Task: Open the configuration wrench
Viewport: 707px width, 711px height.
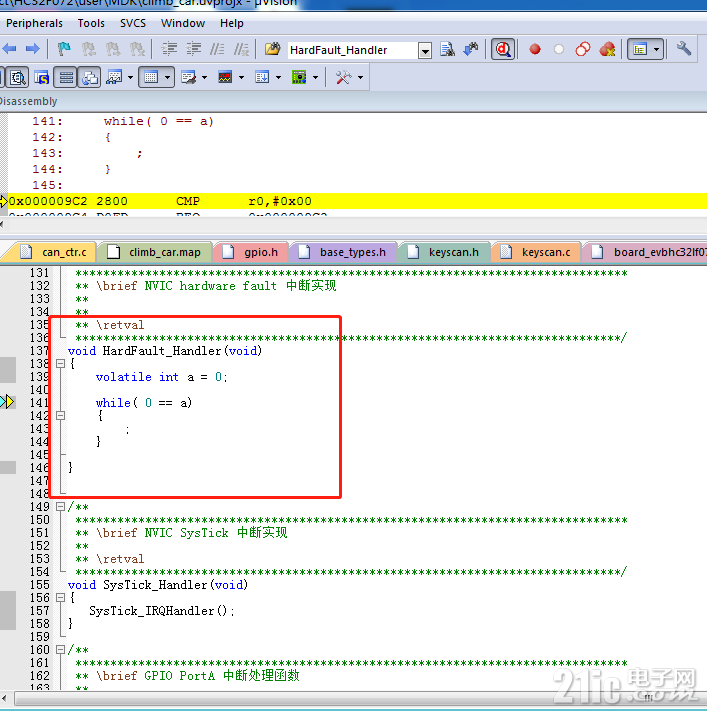Action: tap(684, 49)
